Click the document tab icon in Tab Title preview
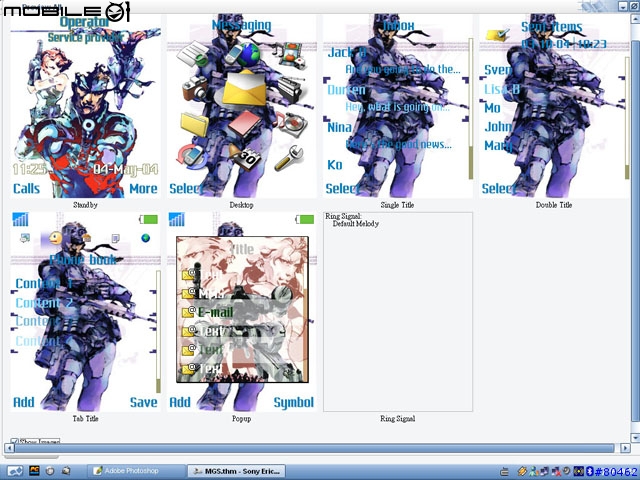The width and height of the screenshot is (640, 480). (x=116, y=238)
